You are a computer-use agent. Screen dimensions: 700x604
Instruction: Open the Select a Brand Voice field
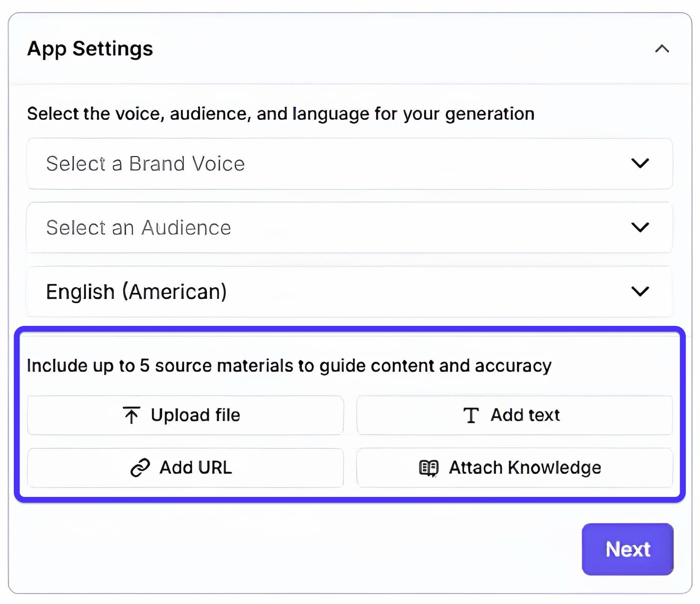click(x=308, y=164)
